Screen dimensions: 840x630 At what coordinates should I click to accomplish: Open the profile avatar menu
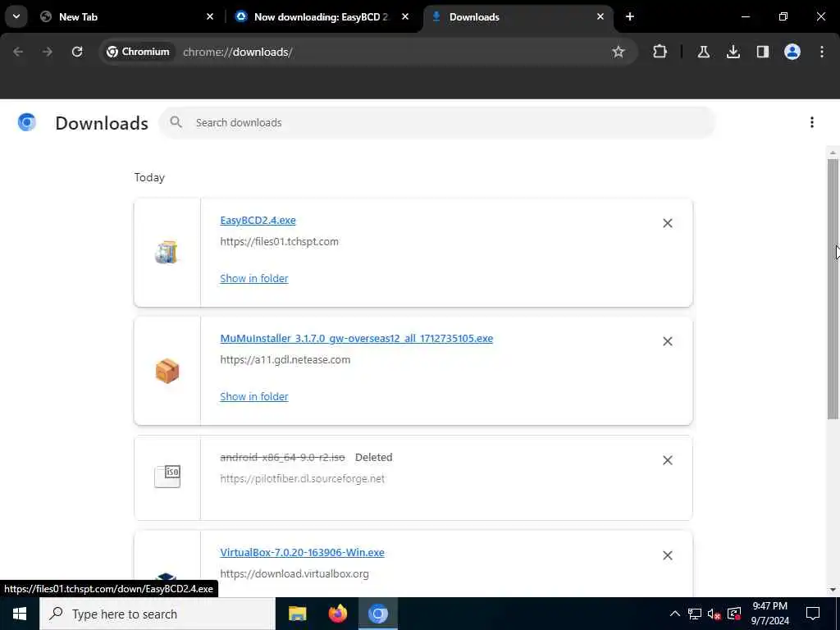tap(792, 52)
